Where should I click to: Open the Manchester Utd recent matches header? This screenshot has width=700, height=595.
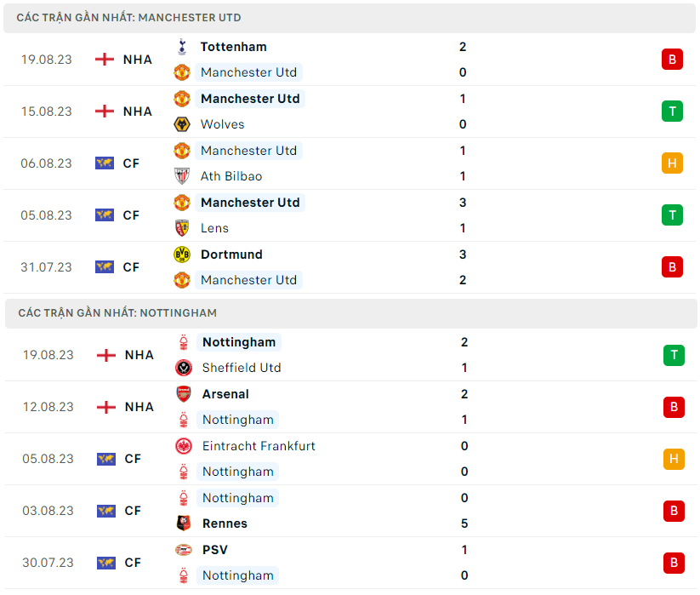(x=128, y=18)
